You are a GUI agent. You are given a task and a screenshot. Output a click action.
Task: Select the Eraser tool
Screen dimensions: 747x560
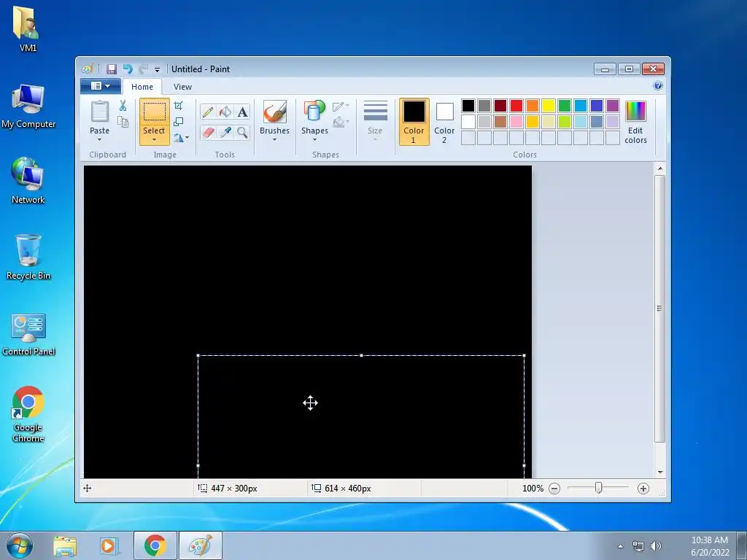[208, 132]
